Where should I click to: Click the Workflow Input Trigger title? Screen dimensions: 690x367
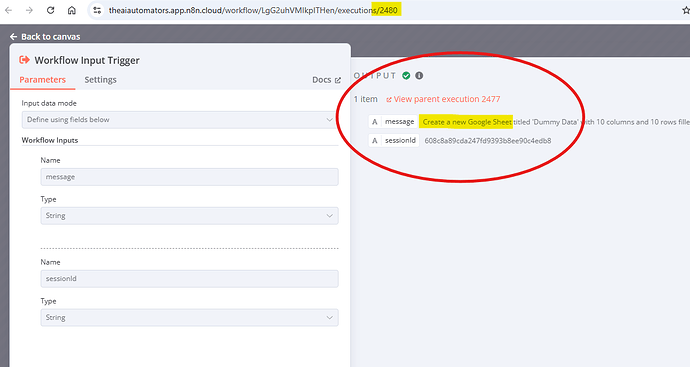(87, 60)
